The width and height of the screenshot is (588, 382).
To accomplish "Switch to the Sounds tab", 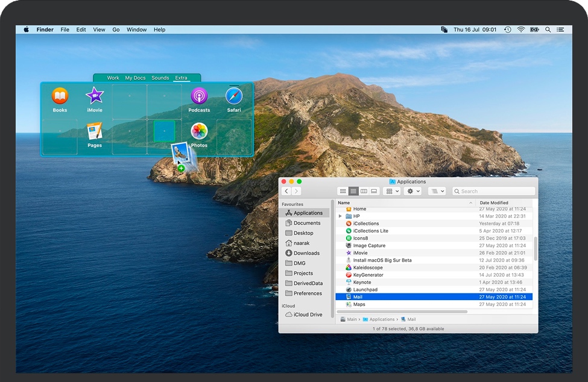I will 160,78.
